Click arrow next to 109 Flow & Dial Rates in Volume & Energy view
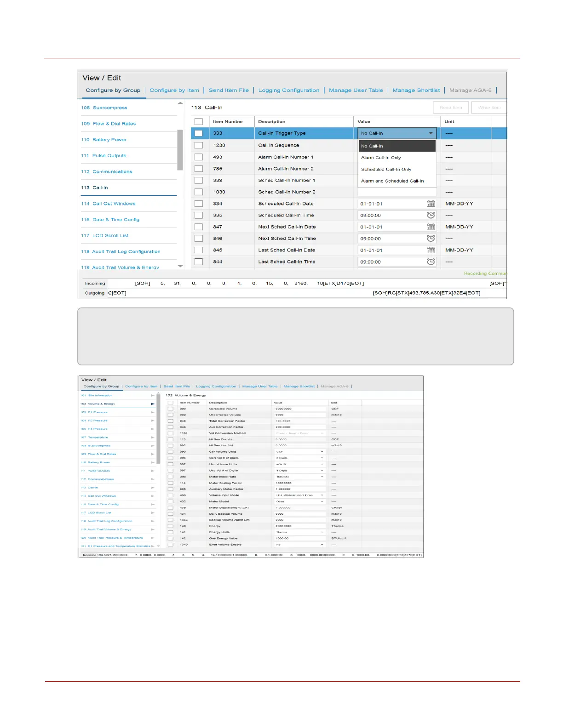563x728 pixels. point(153,454)
